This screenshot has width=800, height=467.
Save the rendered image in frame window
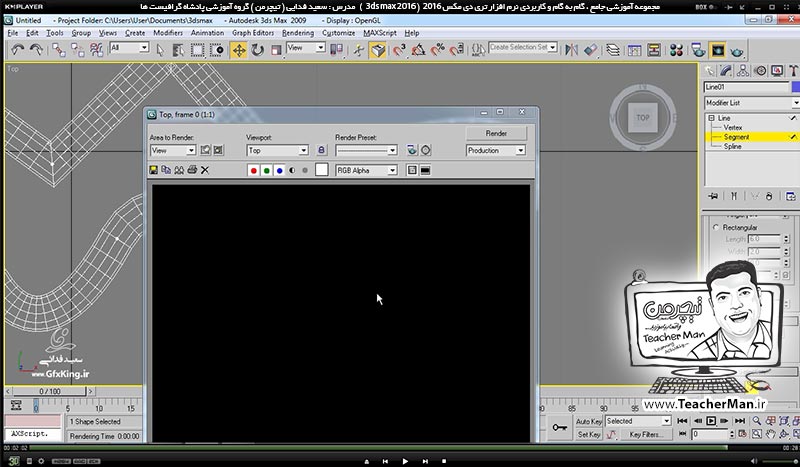(x=153, y=170)
